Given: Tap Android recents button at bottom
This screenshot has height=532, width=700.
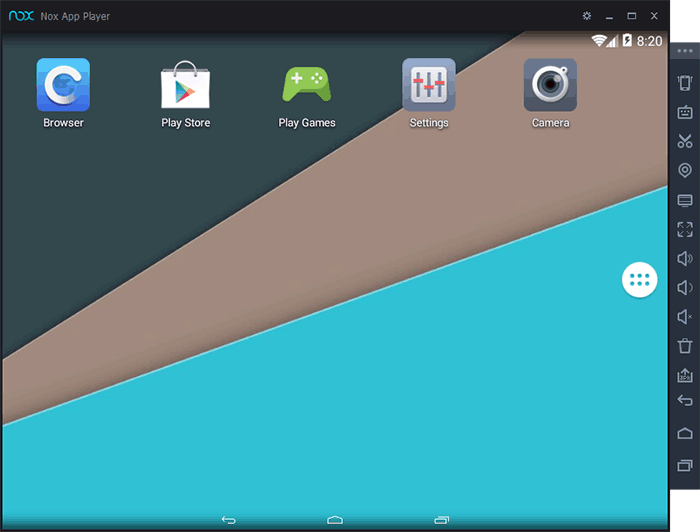Looking at the screenshot, I should 442,520.
